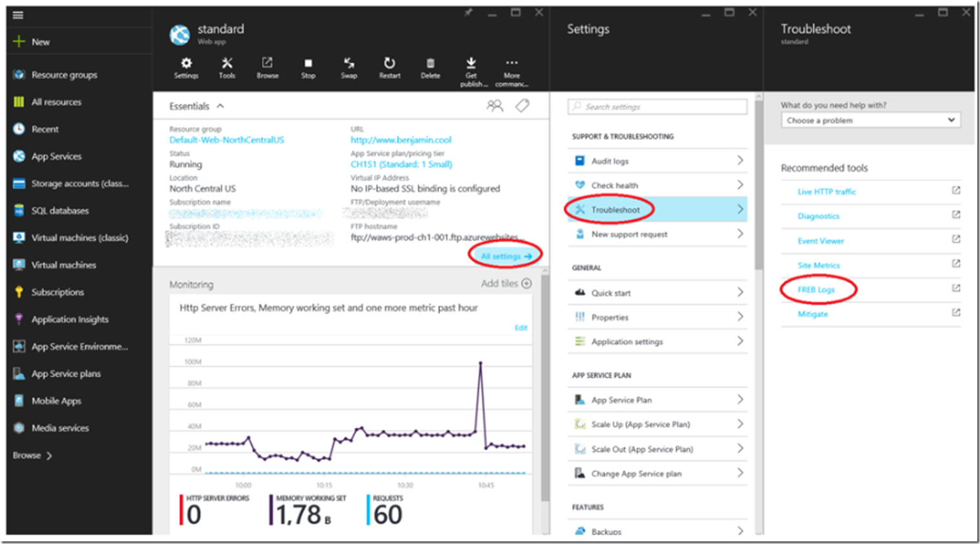
Task: Restart the web app
Action: coord(389,63)
